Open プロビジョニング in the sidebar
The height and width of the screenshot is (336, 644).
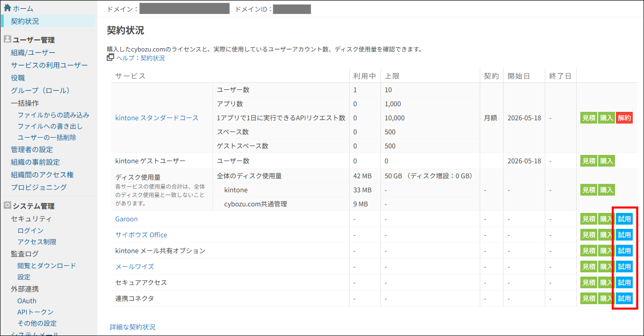pyautogui.click(x=39, y=187)
